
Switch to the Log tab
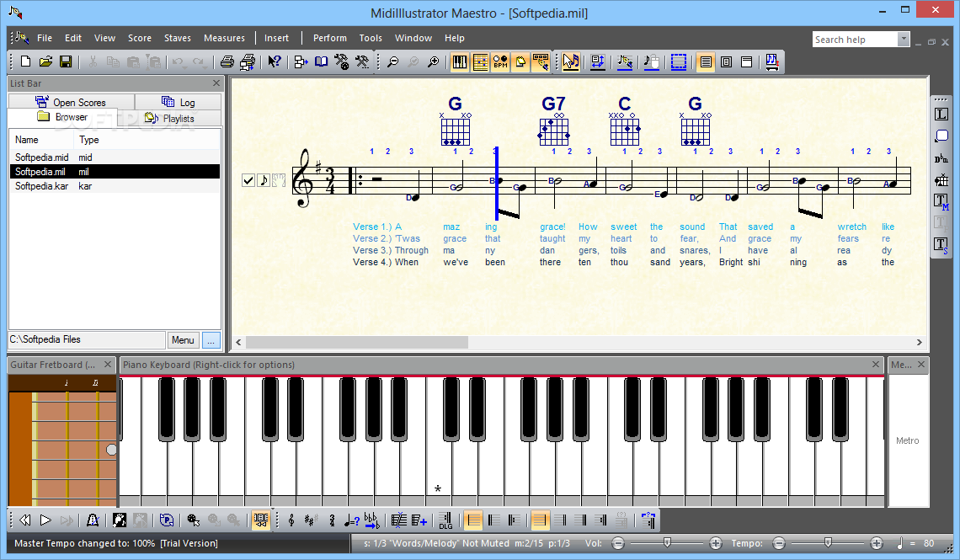pos(179,102)
